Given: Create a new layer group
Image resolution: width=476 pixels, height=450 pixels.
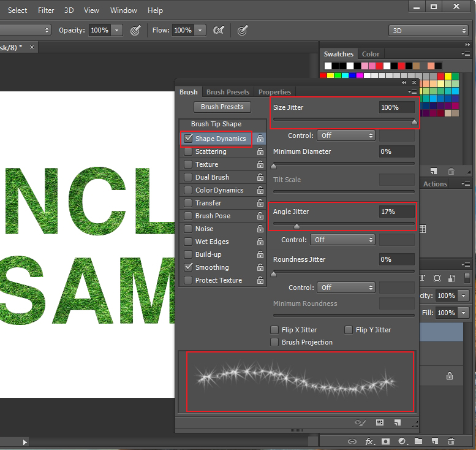Looking at the screenshot, I should pos(418,441).
